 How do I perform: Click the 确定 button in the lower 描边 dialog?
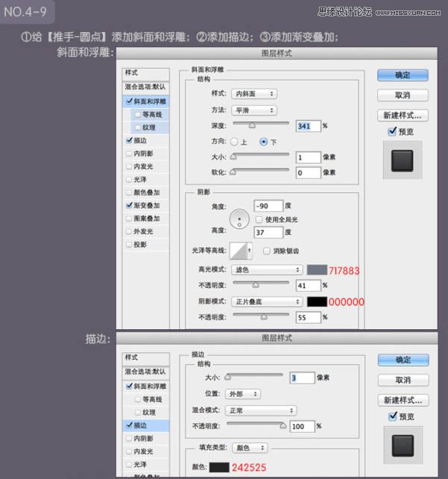pos(403,360)
